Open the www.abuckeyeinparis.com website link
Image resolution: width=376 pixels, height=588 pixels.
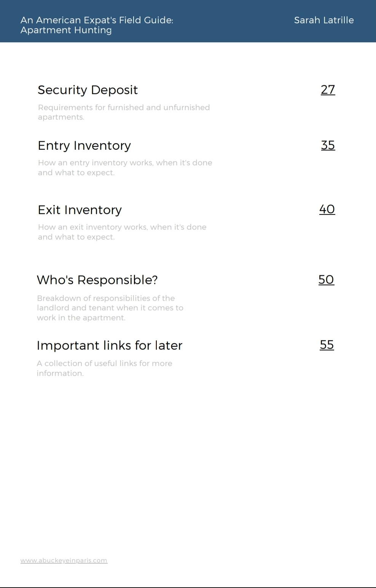point(64,561)
